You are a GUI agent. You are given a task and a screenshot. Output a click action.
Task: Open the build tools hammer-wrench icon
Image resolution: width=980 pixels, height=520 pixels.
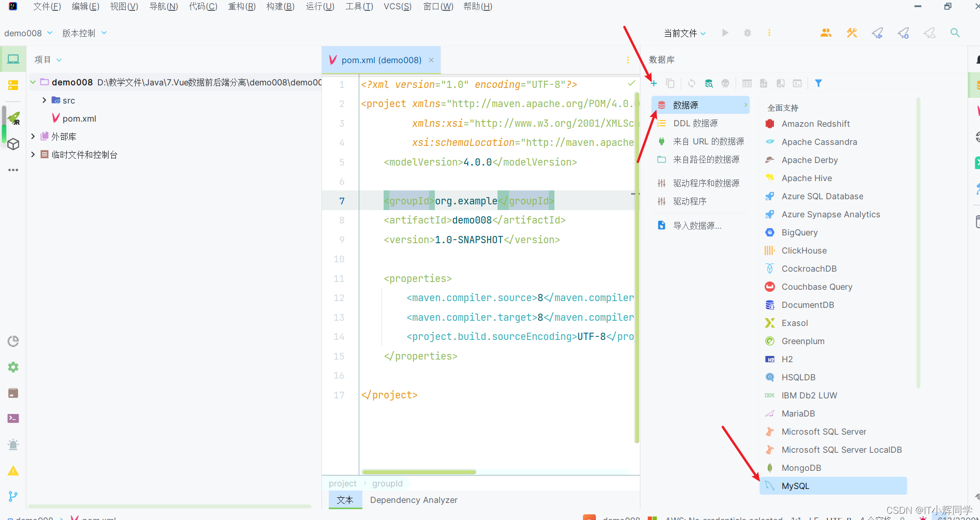tap(852, 33)
